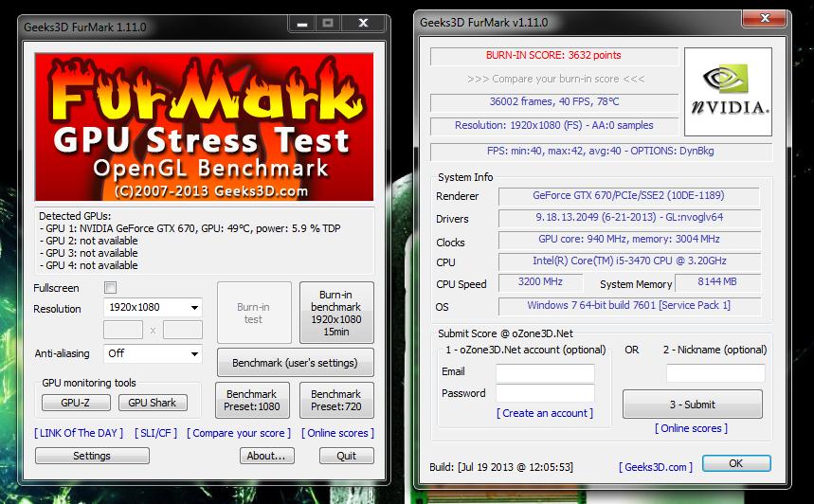Close the FurMark v1.11.0 score dialog
814x504 pixels.
pos(764,18)
